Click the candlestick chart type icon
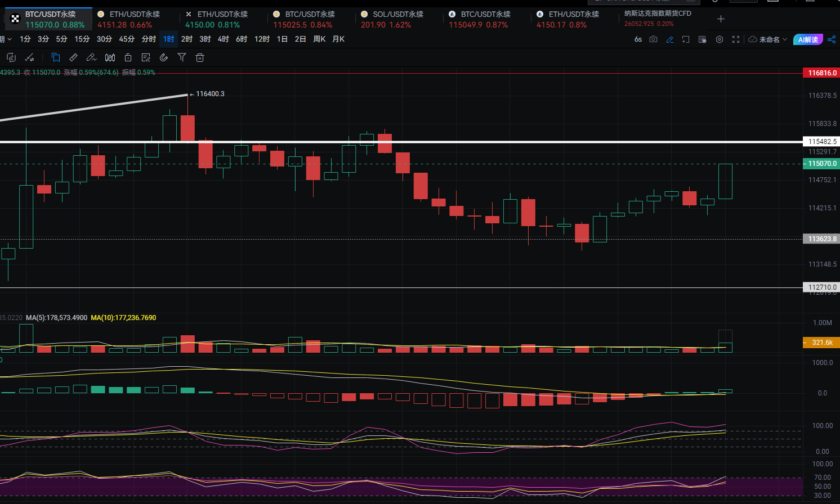This screenshot has width=840, height=504. click(110, 57)
